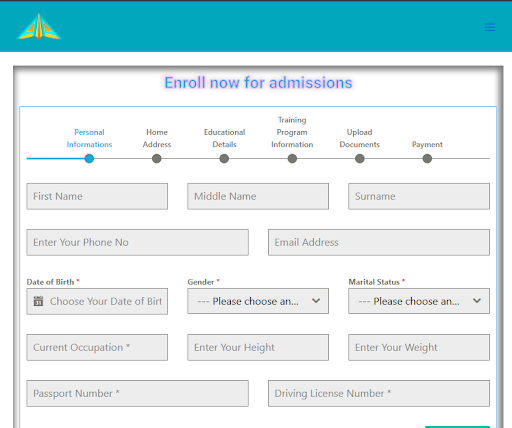The height and width of the screenshot is (428, 512).
Task: Click the Home Address step circle
Action: click(157, 158)
